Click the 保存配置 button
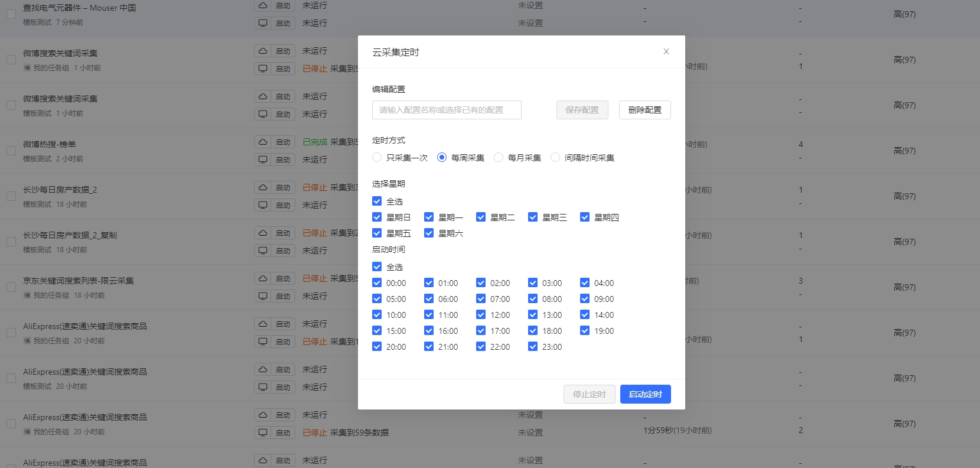 point(582,110)
